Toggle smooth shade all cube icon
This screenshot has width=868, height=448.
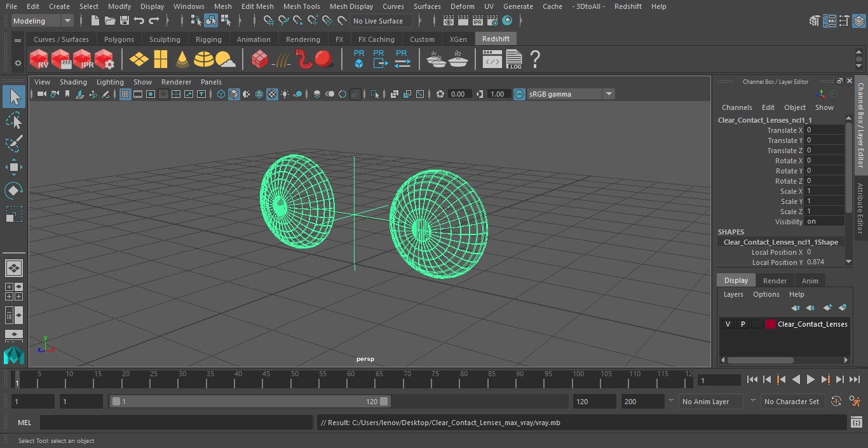[x=234, y=94]
